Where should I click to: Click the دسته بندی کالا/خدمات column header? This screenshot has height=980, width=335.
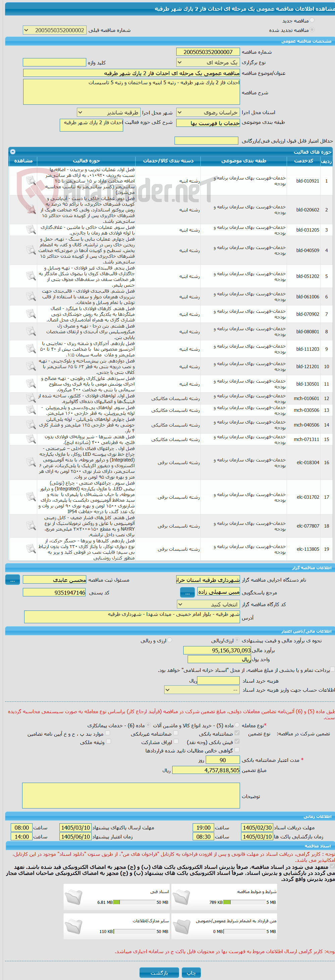[x=168, y=161]
